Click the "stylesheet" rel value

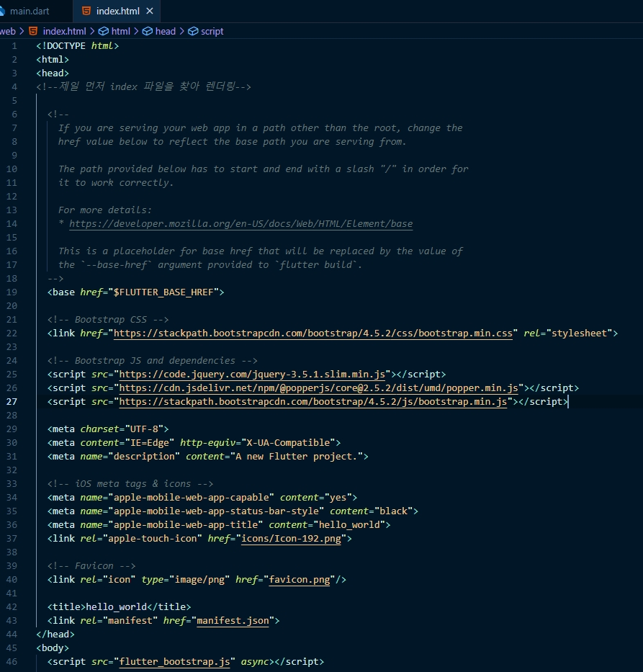[x=579, y=333]
